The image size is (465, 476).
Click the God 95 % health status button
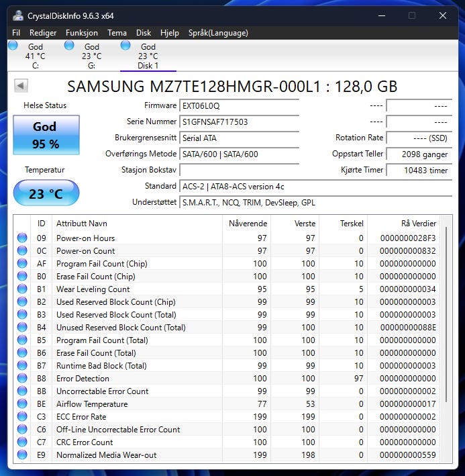[x=46, y=135]
